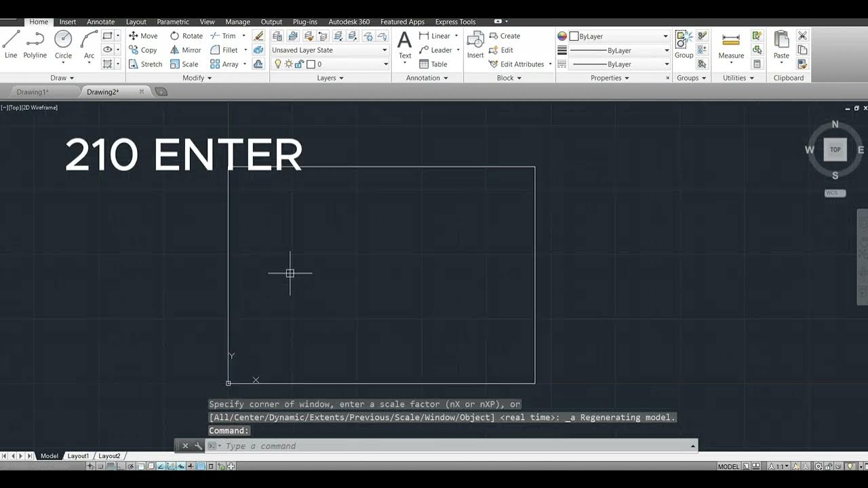The width and height of the screenshot is (868, 488).
Task: Switch to the Parametric ribbon tab
Action: pyautogui.click(x=173, y=22)
